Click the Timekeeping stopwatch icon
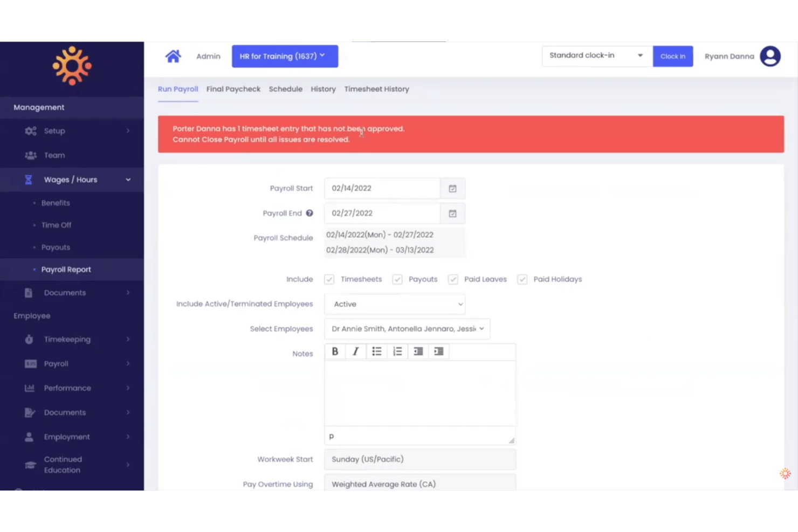This screenshot has height=532, width=798. 29,340
